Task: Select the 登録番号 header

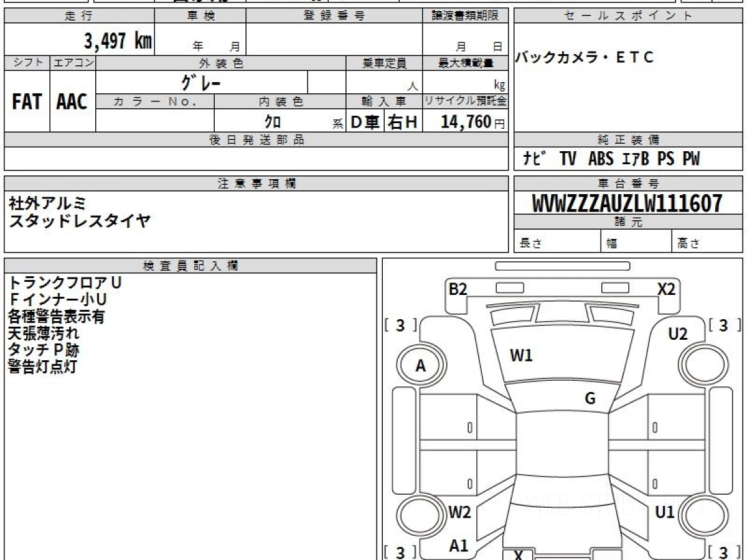Action: (x=334, y=16)
